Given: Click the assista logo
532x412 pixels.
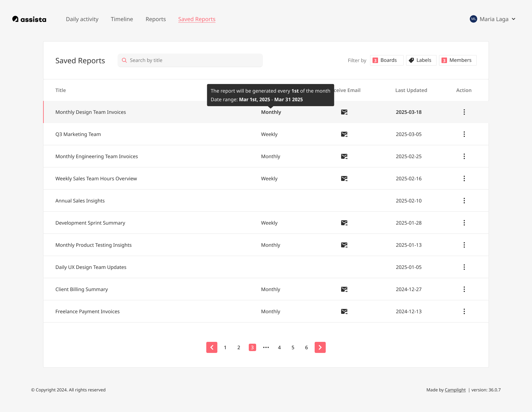Looking at the screenshot, I should click(x=29, y=19).
